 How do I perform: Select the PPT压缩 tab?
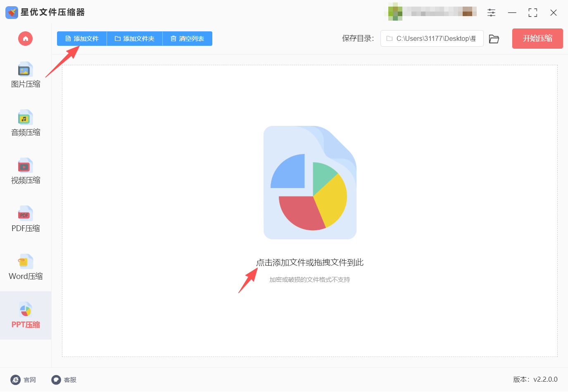pos(26,316)
